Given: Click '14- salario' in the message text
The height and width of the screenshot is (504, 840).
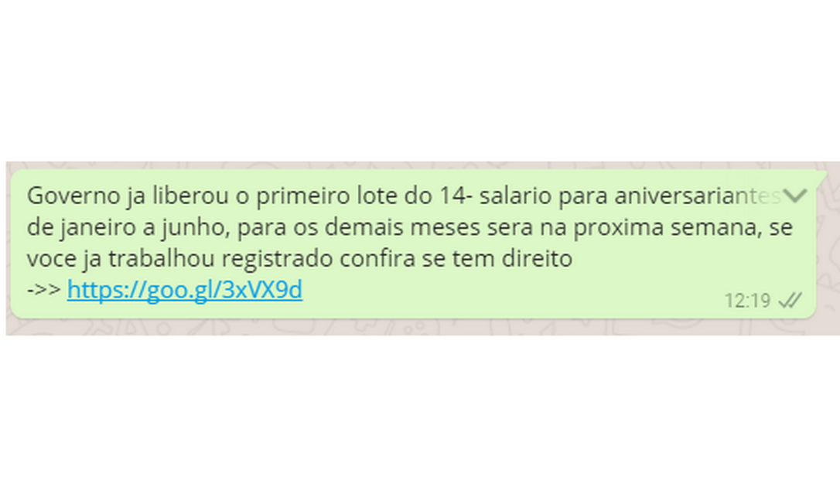Looking at the screenshot, I should click(496, 196).
